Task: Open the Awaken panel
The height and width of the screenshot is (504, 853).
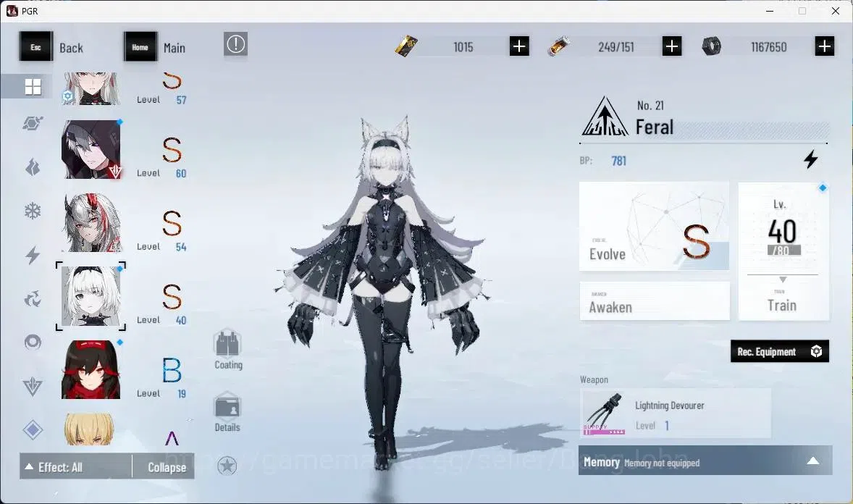Action: [655, 301]
